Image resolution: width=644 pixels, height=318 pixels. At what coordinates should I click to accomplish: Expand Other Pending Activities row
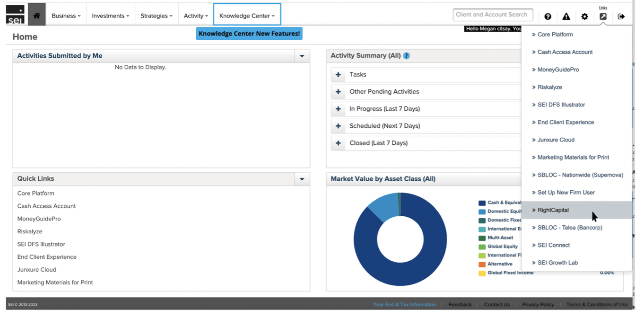(x=338, y=92)
